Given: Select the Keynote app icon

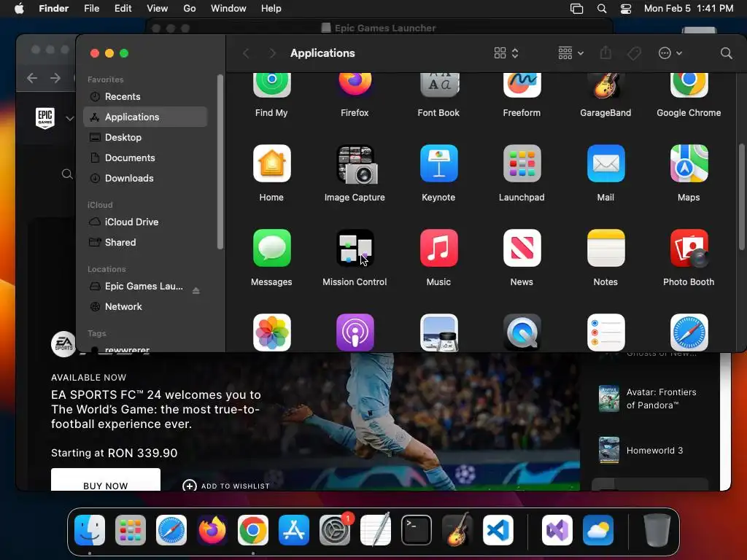Looking at the screenshot, I should point(438,163).
